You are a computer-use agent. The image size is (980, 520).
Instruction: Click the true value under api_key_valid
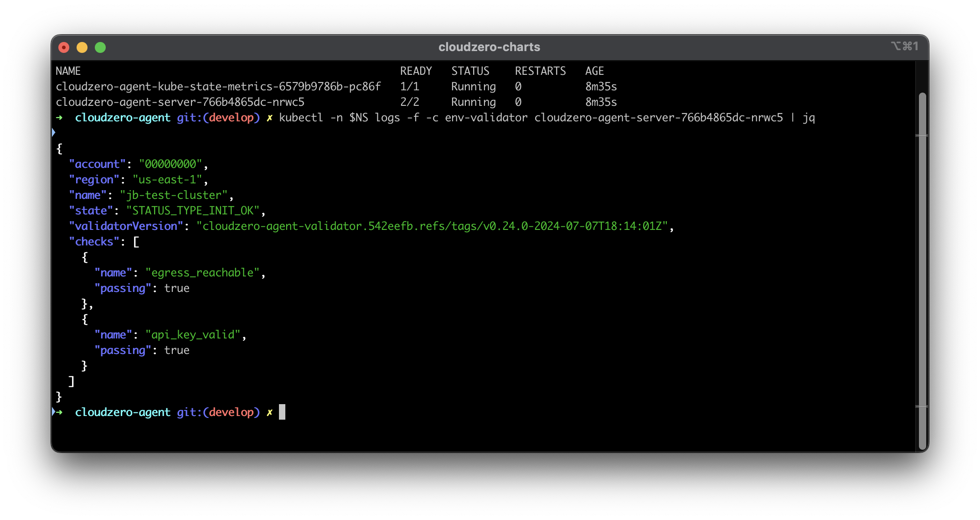(177, 350)
